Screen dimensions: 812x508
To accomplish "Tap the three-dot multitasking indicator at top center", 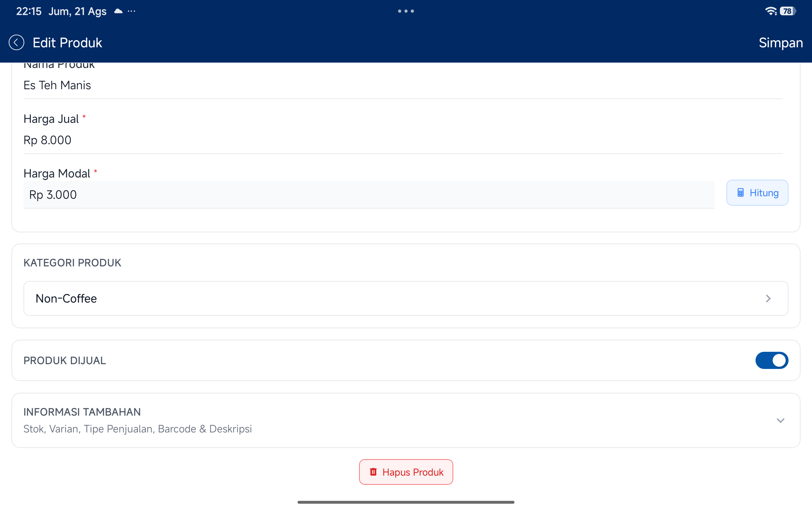I will coord(406,11).
